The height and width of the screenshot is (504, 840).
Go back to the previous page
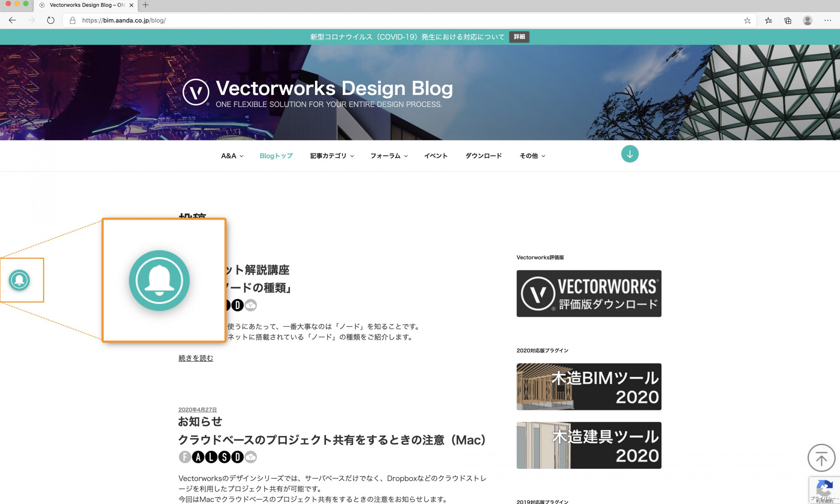pyautogui.click(x=12, y=20)
